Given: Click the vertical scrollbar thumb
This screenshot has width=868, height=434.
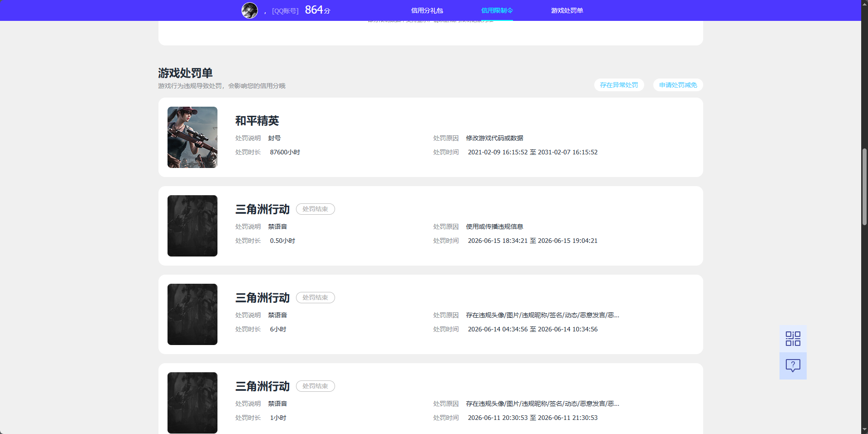Looking at the screenshot, I should coord(864,187).
